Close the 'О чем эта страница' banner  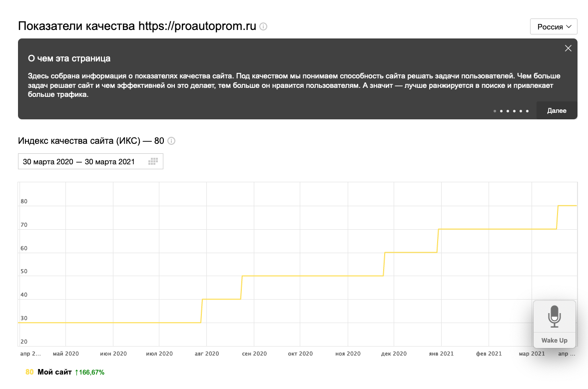point(568,48)
